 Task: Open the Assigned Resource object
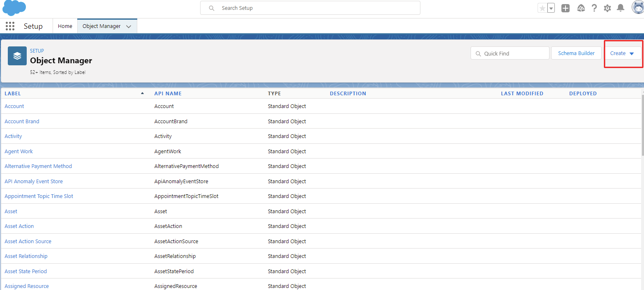(27, 286)
